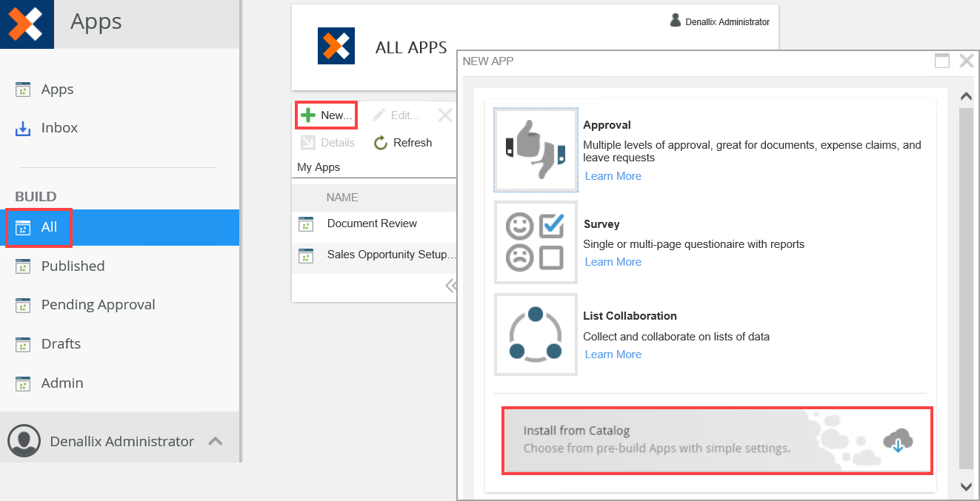Select the Drafts sidebar item

[61, 344]
